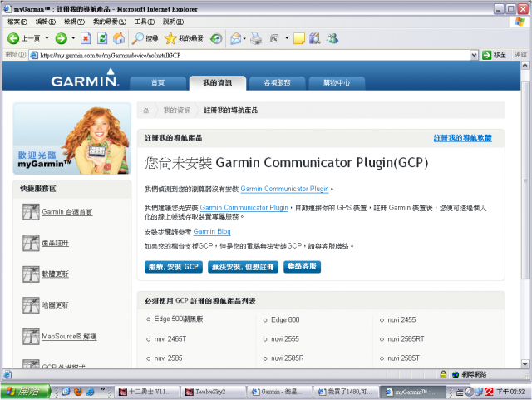Stop loading with the red X icon

pos(86,38)
